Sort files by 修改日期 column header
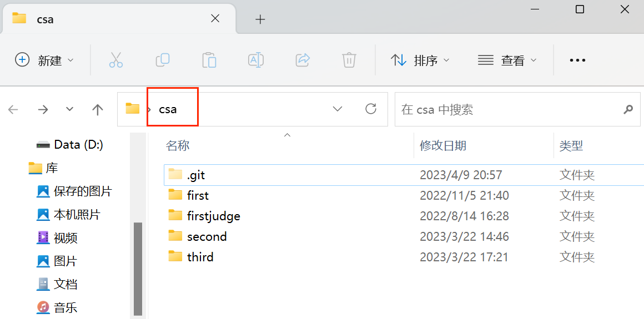 (442, 145)
